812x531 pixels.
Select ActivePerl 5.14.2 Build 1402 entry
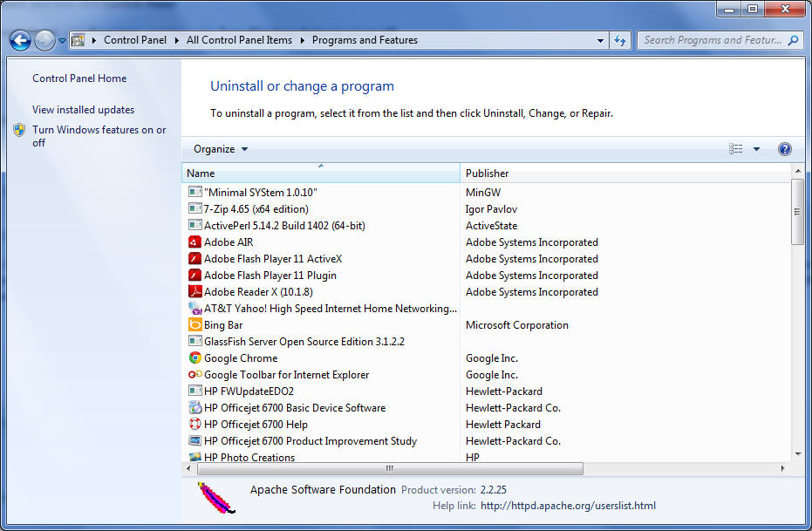pyautogui.click(x=284, y=226)
